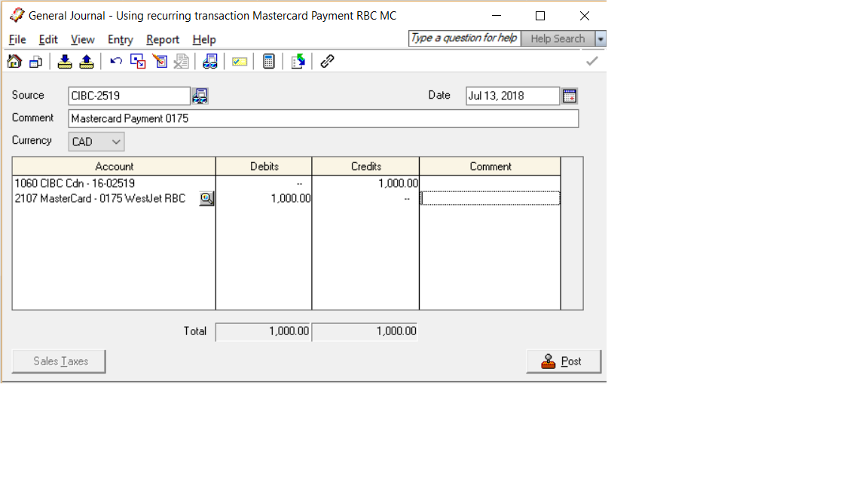868x488 pixels.
Task: Click the Help Search button
Action: [x=558, y=38]
